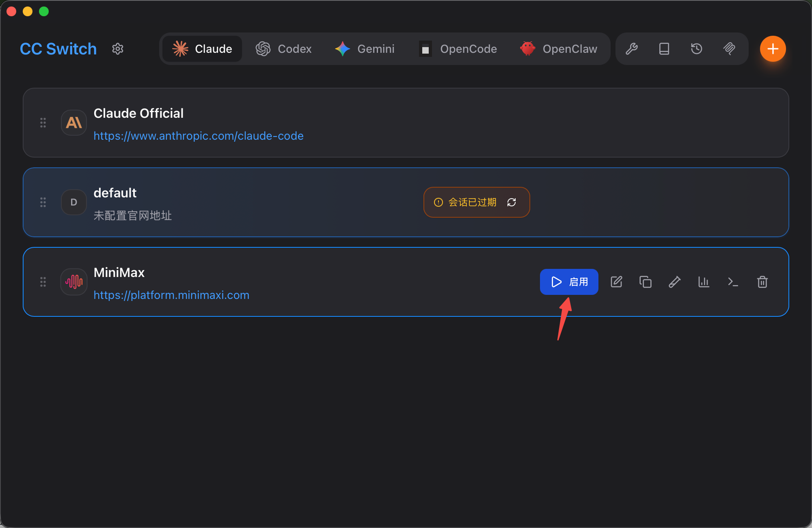This screenshot has width=812, height=528.
Task: Click the drag handle of default provider
Action: point(43,202)
